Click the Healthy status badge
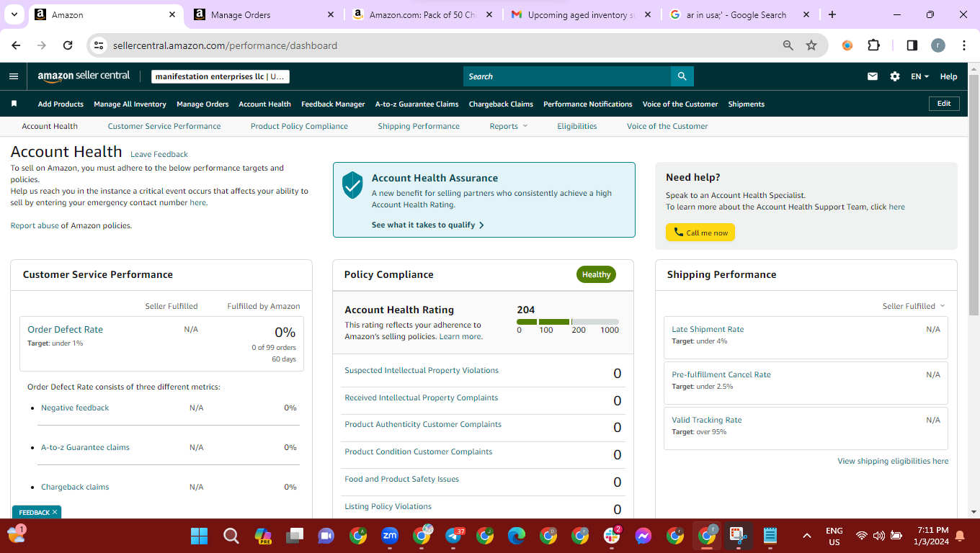 coord(596,274)
